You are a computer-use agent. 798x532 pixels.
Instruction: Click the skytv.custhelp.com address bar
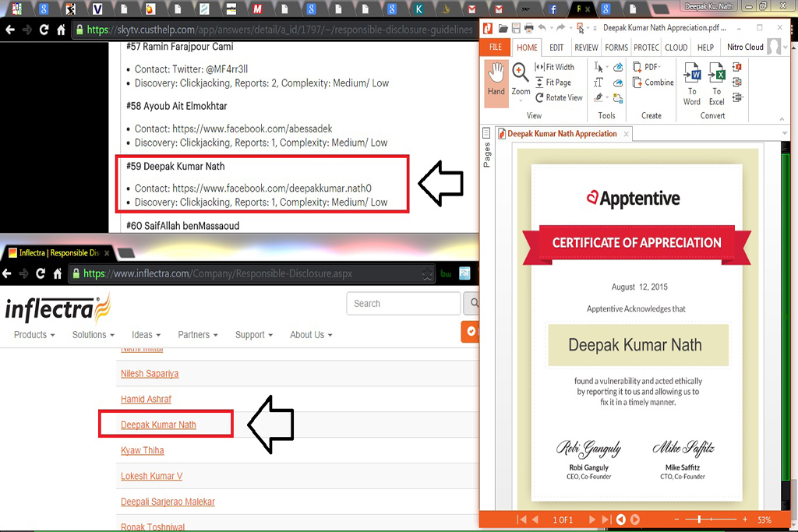(x=275, y=30)
